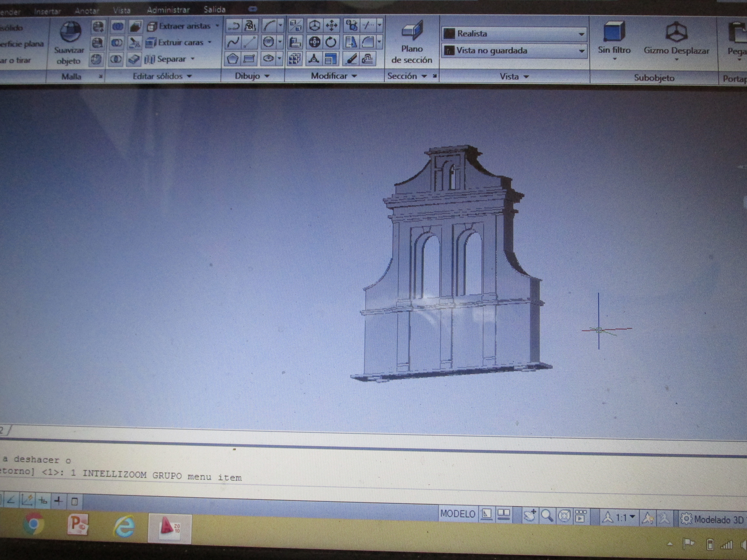The width and height of the screenshot is (747, 560).
Task: Open the Salida ribbon tab
Action: pyautogui.click(x=214, y=9)
